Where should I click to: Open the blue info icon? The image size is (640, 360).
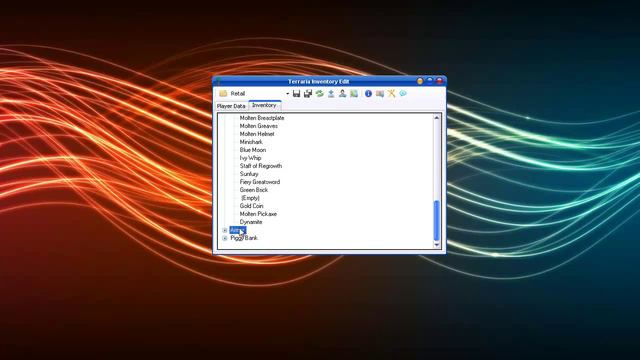pos(368,93)
